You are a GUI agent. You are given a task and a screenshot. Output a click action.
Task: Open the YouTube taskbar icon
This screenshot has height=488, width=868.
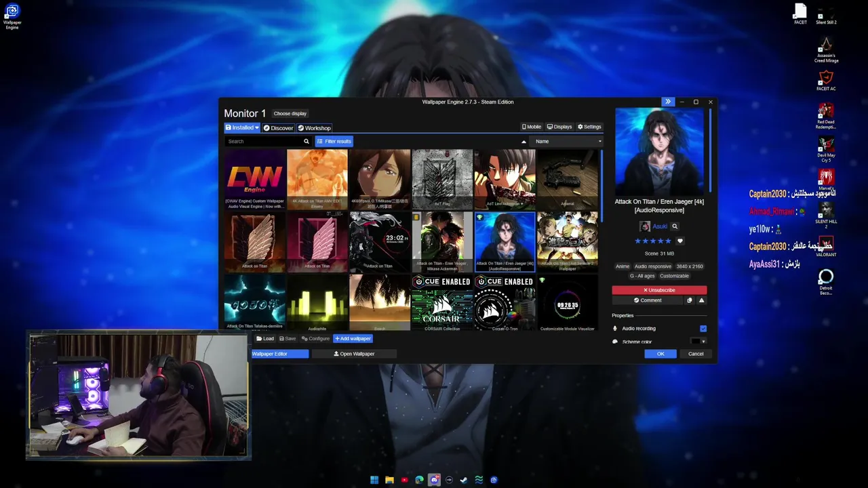(x=404, y=480)
